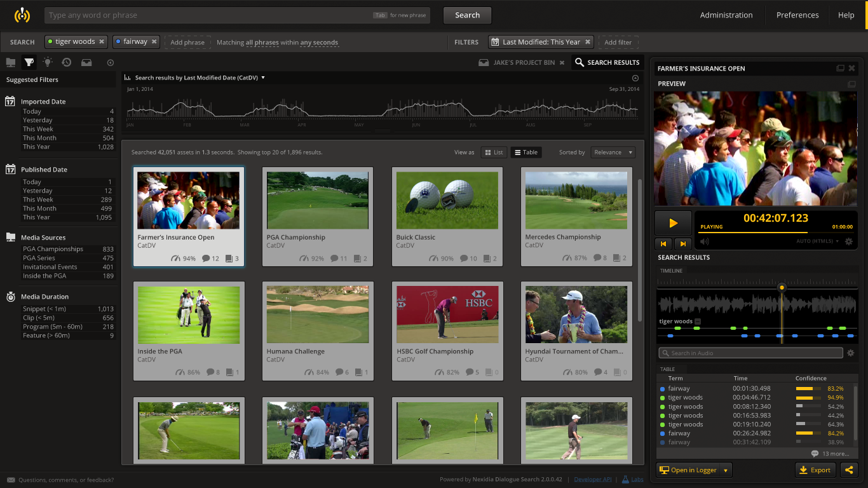Click the timeline playhead marker

pyautogui.click(x=782, y=288)
